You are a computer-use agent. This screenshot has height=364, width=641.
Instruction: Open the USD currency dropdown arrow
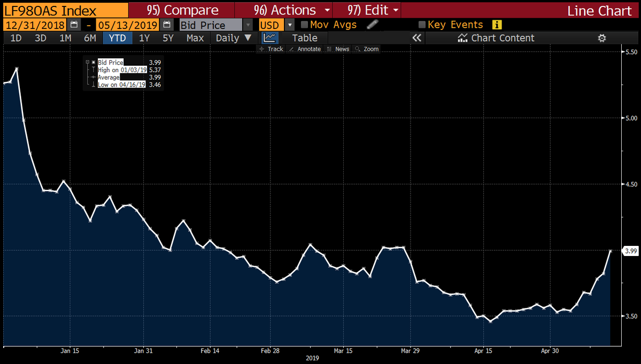click(289, 25)
